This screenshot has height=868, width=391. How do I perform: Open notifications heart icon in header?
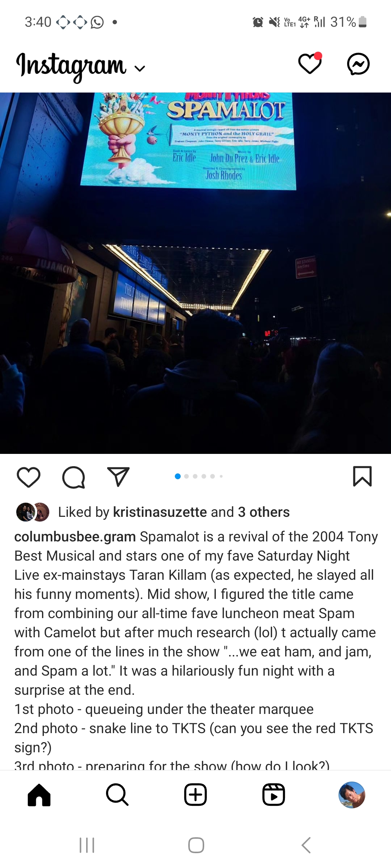[310, 64]
